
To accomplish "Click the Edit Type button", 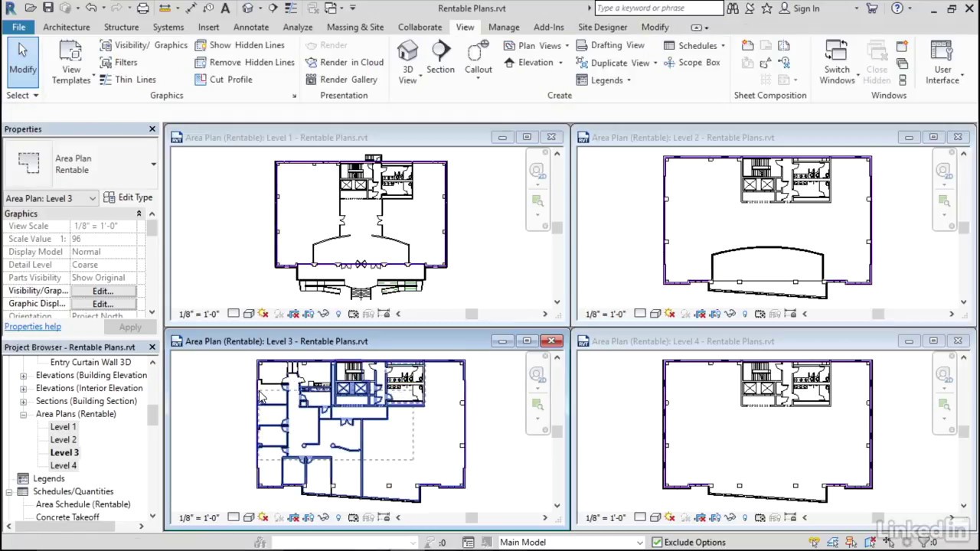I will pyautogui.click(x=128, y=197).
